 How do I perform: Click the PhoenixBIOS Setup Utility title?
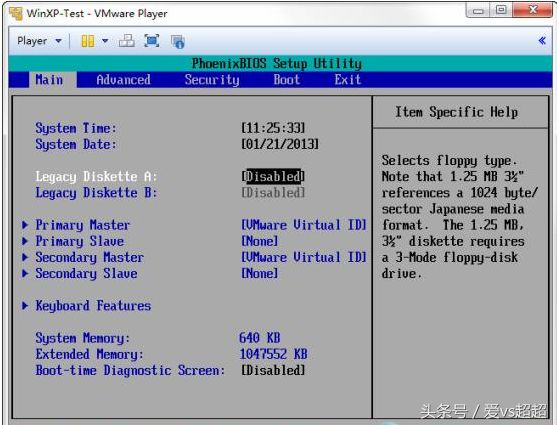click(x=277, y=64)
